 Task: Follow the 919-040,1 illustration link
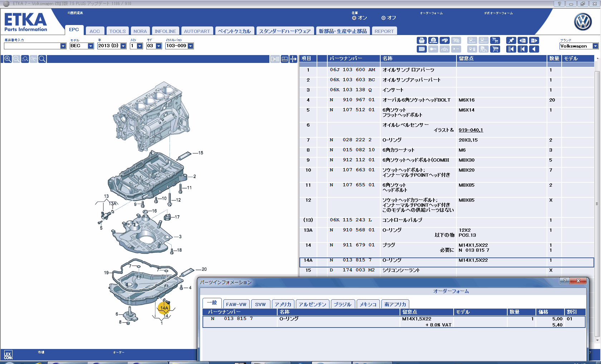(x=471, y=130)
